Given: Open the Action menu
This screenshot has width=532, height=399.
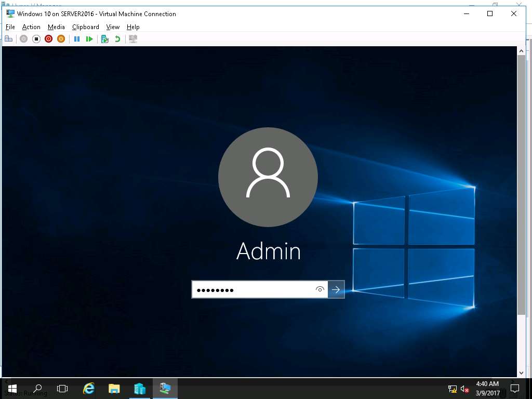Looking at the screenshot, I should coord(31,27).
